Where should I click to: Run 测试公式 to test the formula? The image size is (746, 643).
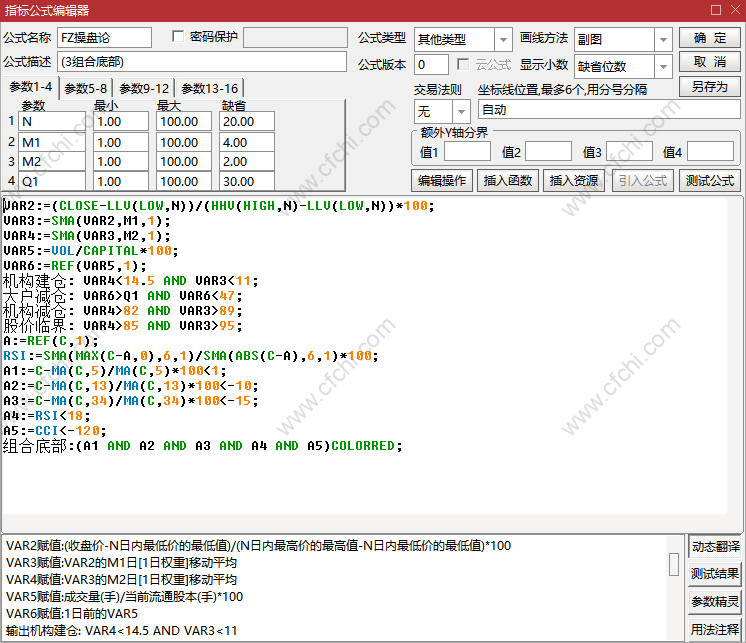pos(709,181)
